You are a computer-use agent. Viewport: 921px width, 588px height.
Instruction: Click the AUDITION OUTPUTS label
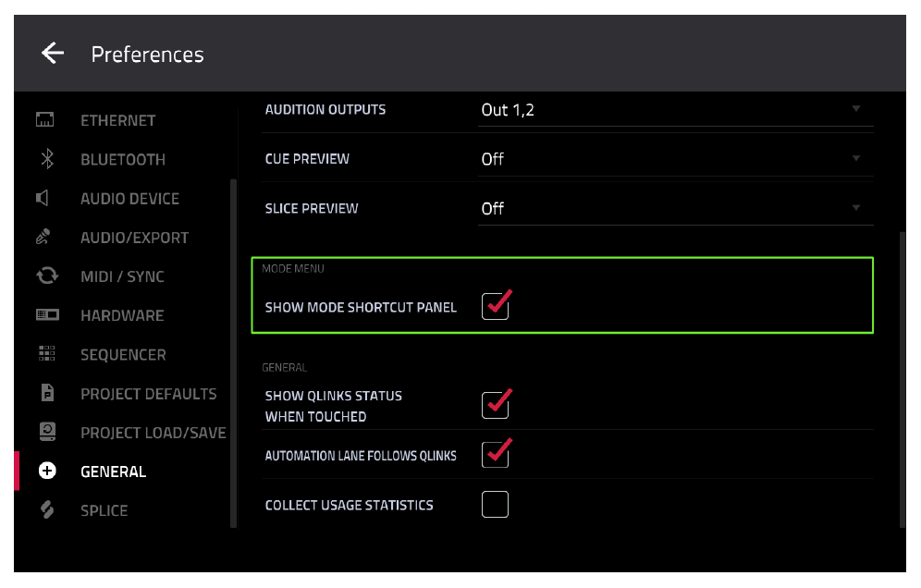point(325,110)
